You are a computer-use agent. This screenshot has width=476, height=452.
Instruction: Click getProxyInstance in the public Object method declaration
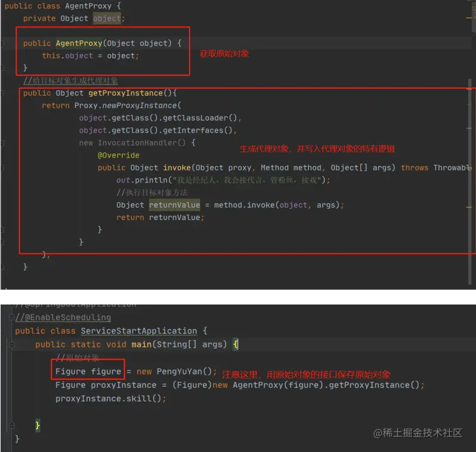click(125, 93)
